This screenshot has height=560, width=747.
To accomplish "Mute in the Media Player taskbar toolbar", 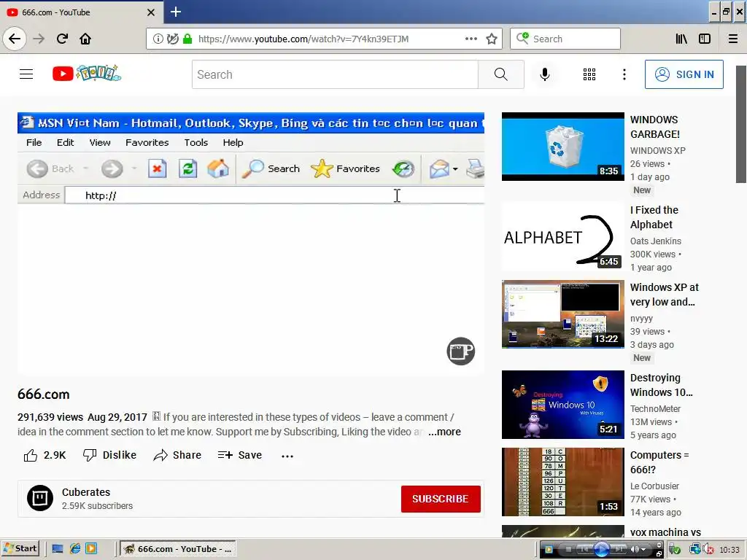I will pyautogui.click(x=635, y=549).
